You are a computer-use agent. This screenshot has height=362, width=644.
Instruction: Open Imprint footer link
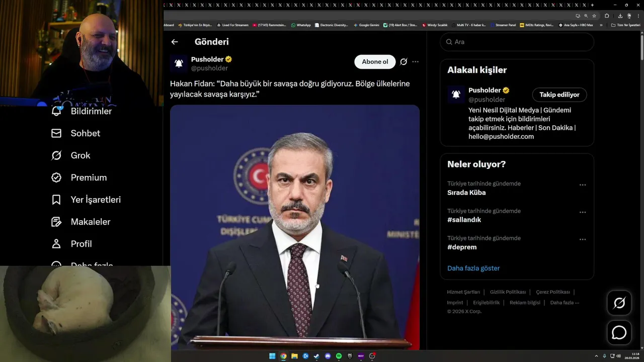[455, 303]
